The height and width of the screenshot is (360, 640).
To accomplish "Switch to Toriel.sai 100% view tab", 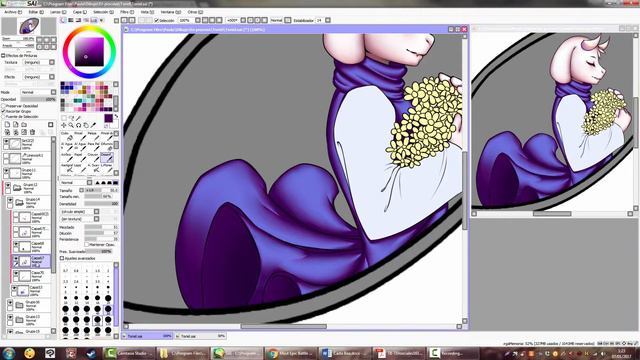I will tap(148, 336).
